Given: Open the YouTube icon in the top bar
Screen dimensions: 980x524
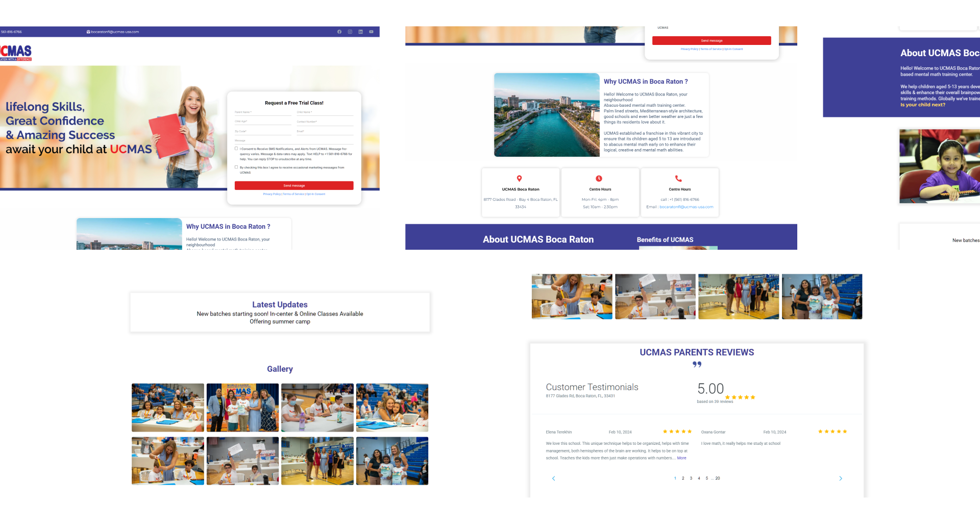Looking at the screenshot, I should click(x=371, y=32).
